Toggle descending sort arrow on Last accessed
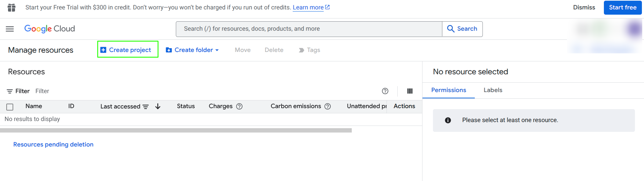644x181 pixels. [x=158, y=106]
